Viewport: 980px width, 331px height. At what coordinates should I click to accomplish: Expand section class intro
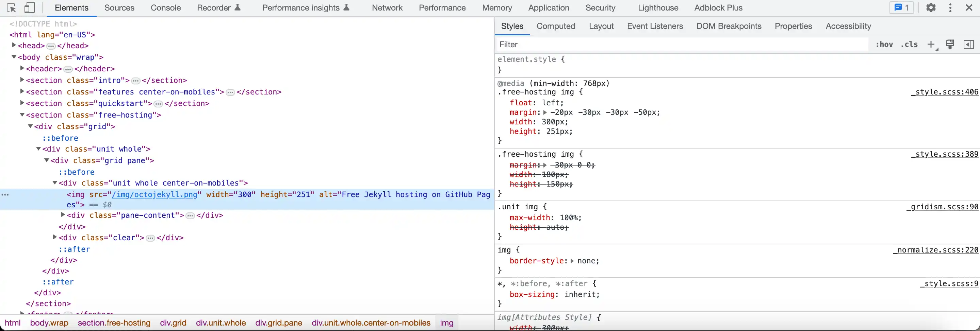[22, 80]
